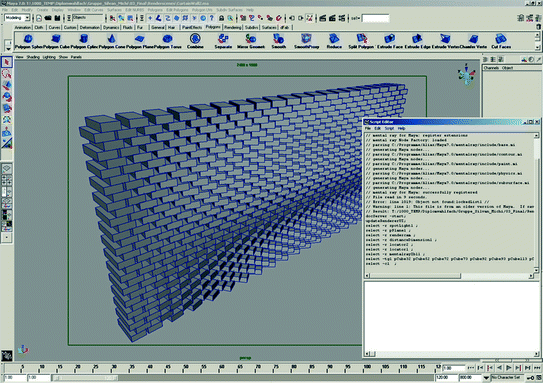This screenshot has width=543, height=383.
Task: Open the character set dropdown arrow
Action: coord(486,377)
